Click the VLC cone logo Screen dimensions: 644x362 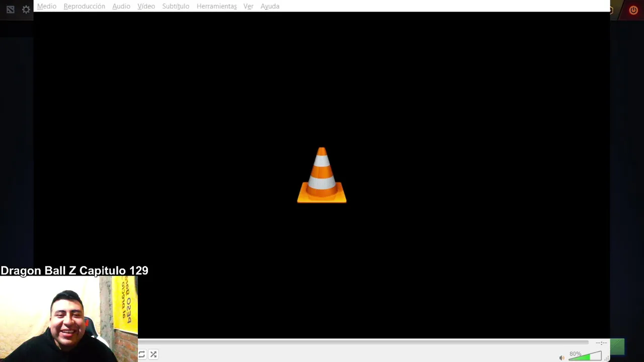click(321, 175)
